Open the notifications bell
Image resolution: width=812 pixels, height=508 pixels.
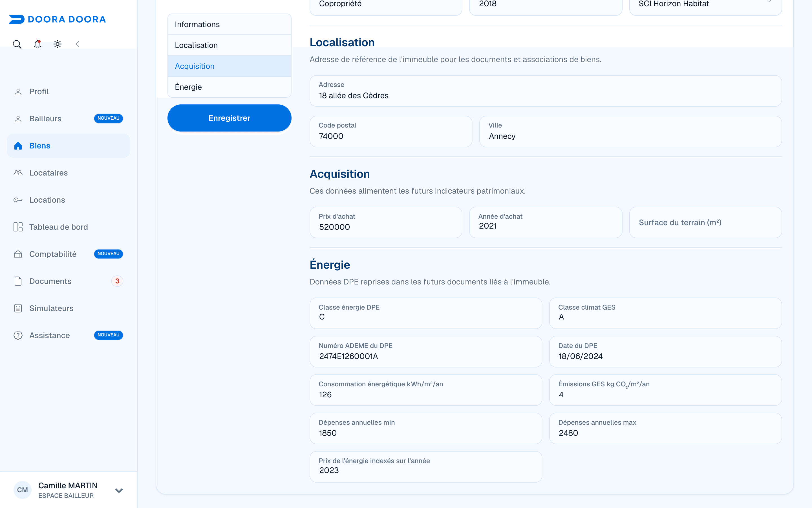(x=37, y=44)
